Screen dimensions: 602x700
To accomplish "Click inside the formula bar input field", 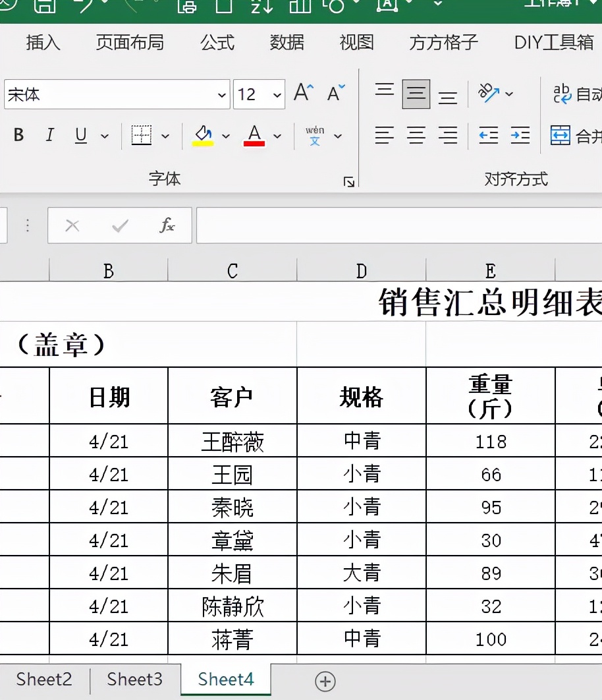I will [395, 225].
